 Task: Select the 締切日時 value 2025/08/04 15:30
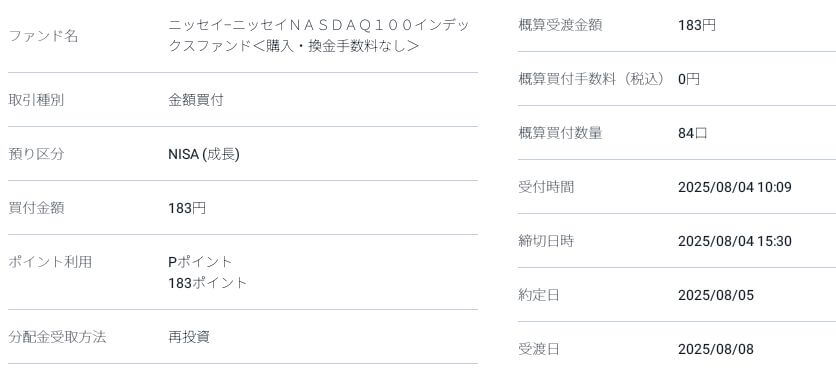click(735, 241)
